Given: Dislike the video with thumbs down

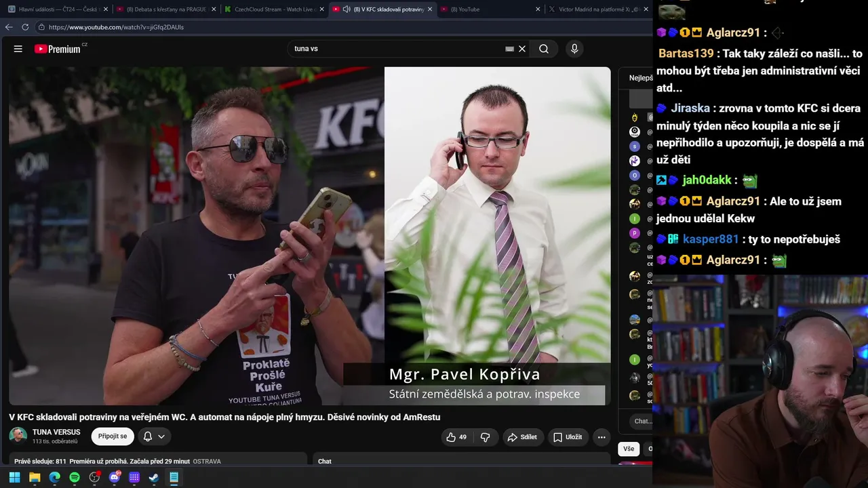Looking at the screenshot, I should pyautogui.click(x=485, y=437).
